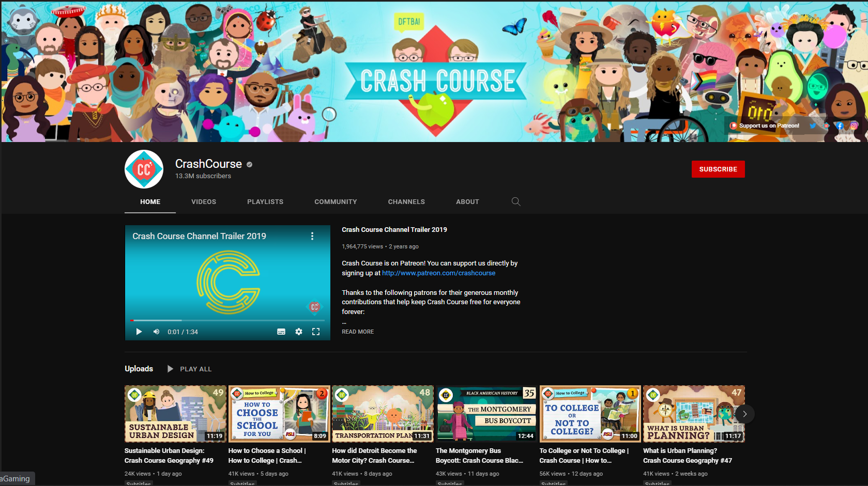Click title How did Detroit Become Motor City
Image resolution: width=868 pixels, height=486 pixels.
pyautogui.click(x=375, y=456)
